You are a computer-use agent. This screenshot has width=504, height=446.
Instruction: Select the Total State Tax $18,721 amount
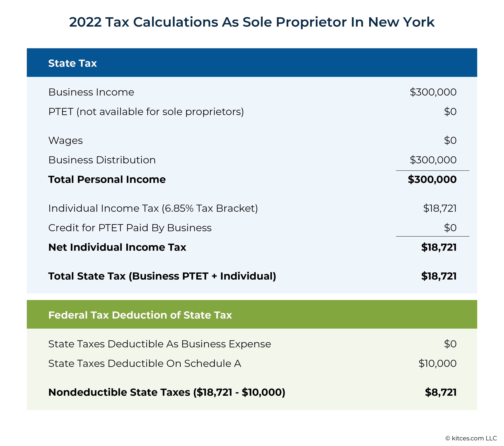439,276
